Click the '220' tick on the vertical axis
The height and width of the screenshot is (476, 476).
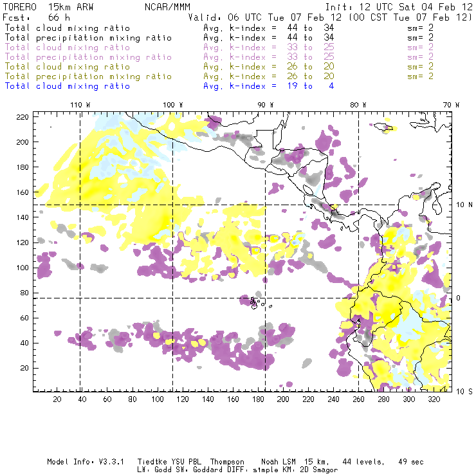(23, 117)
